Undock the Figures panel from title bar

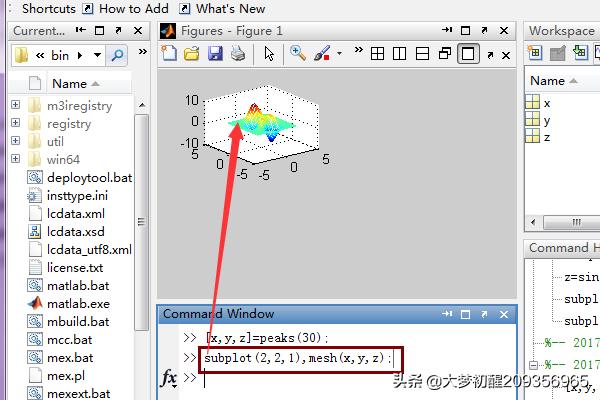click(x=484, y=30)
